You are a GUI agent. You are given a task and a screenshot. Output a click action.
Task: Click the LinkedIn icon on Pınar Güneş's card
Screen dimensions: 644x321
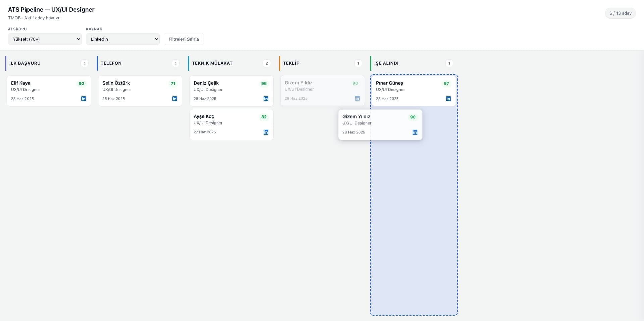click(x=448, y=99)
